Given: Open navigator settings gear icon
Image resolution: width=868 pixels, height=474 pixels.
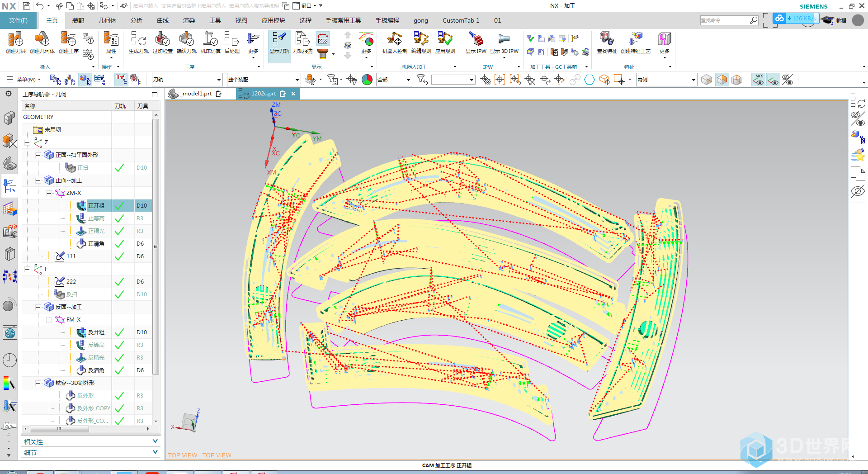Looking at the screenshot, I should coord(8,94).
